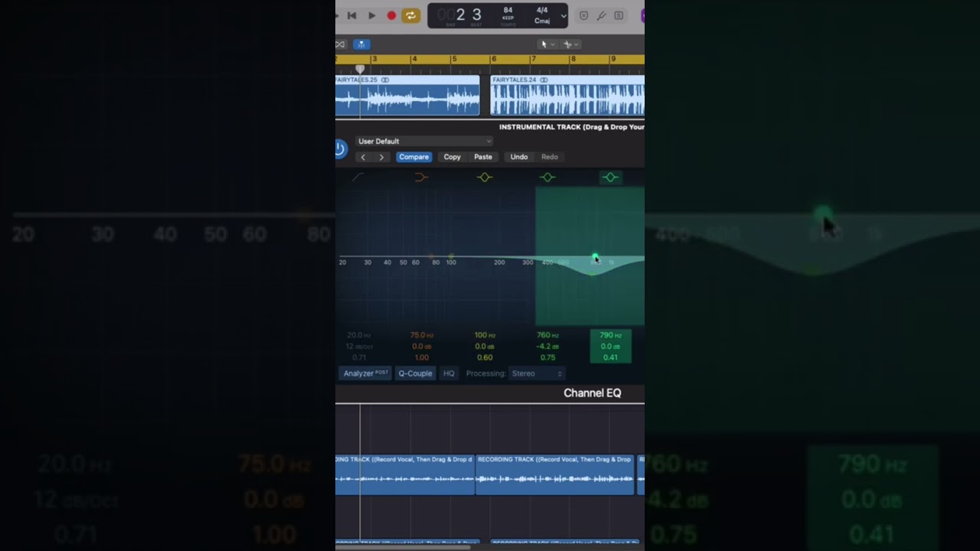
Task: Click the Copy button
Action: point(452,157)
